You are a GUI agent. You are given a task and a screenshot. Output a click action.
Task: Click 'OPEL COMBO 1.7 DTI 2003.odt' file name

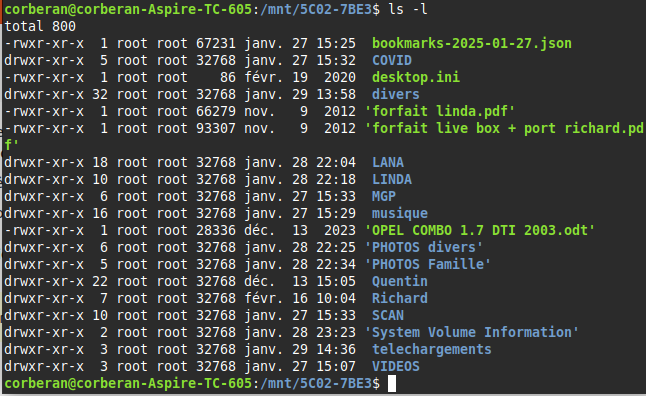pyautogui.click(x=480, y=230)
